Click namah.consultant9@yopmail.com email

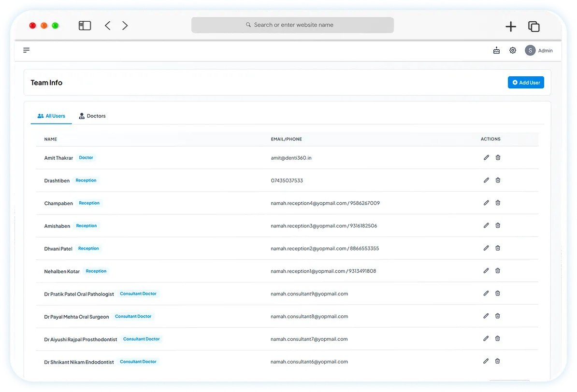point(309,294)
